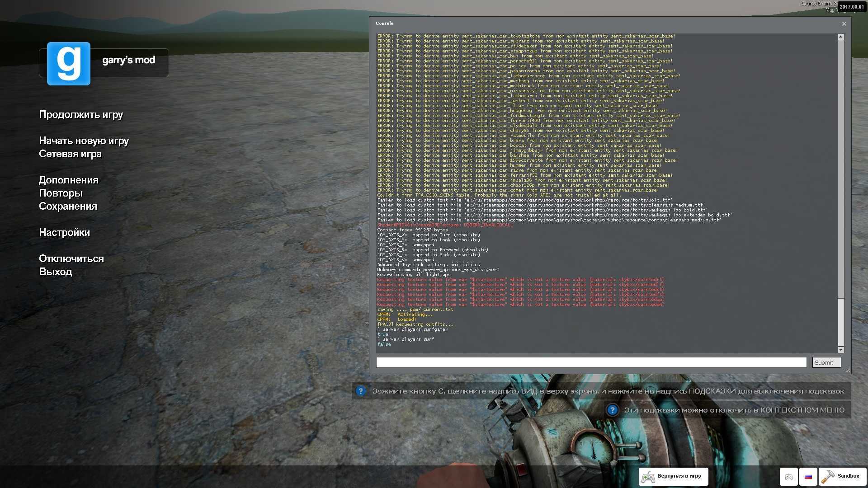Click gamepad icon on Вернуться в игру
This screenshot has width=868, height=488.
pyautogui.click(x=648, y=477)
